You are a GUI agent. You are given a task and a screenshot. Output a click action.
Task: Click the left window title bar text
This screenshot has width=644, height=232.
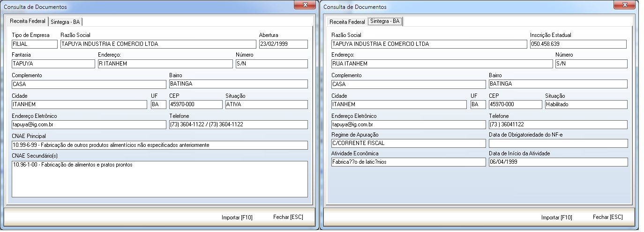(x=35, y=7)
